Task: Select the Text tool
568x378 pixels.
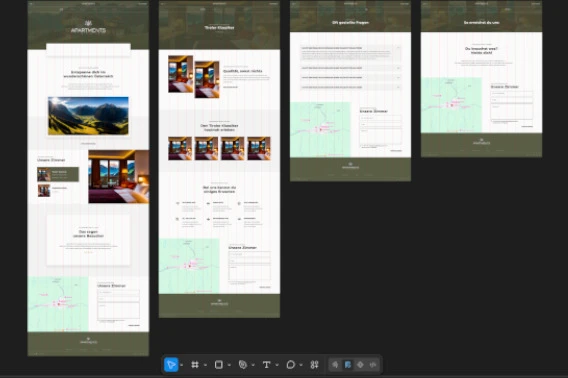Action: [266, 365]
